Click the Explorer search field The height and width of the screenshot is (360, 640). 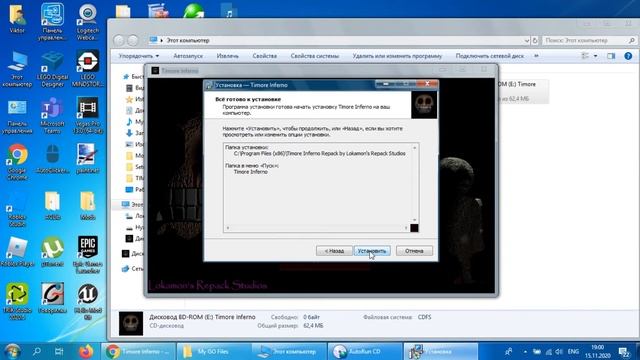click(x=589, y=40)
